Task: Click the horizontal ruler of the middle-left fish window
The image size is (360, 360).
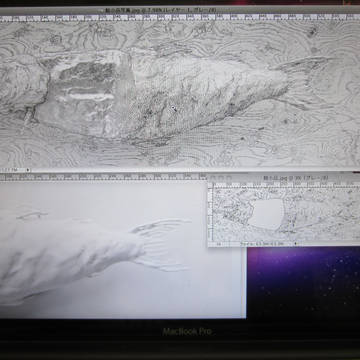Action: point(103,177)
